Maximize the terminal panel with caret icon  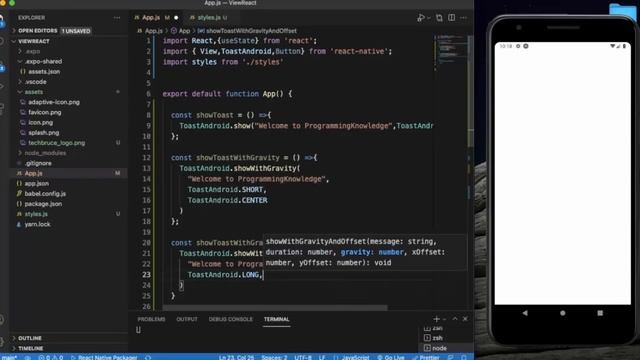coord(455,319)
